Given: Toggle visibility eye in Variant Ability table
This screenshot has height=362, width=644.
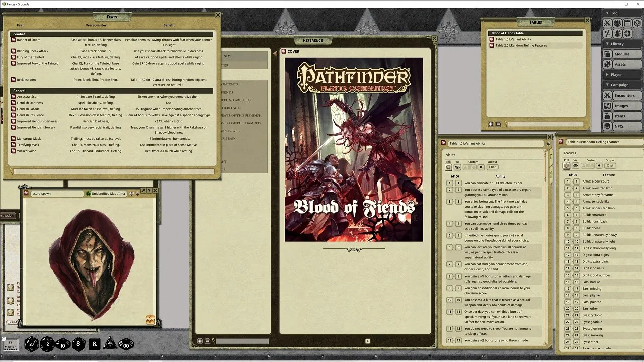Looking at the screenshot, I should tap(457, 167).
